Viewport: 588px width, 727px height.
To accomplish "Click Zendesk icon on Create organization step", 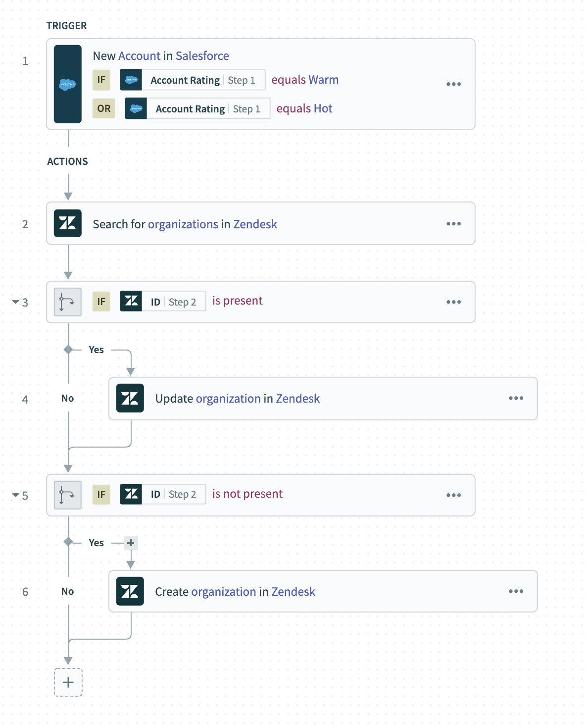I will (130, 591).
